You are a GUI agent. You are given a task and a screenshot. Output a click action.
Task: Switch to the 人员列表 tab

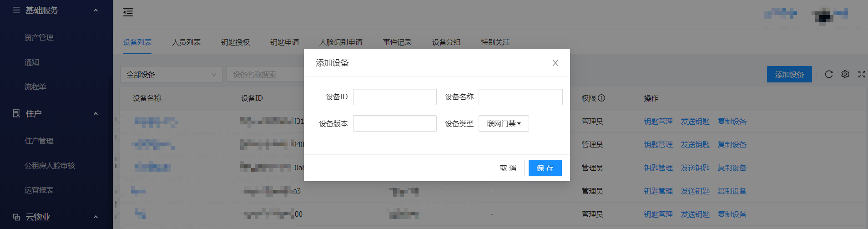click(186, 42)
